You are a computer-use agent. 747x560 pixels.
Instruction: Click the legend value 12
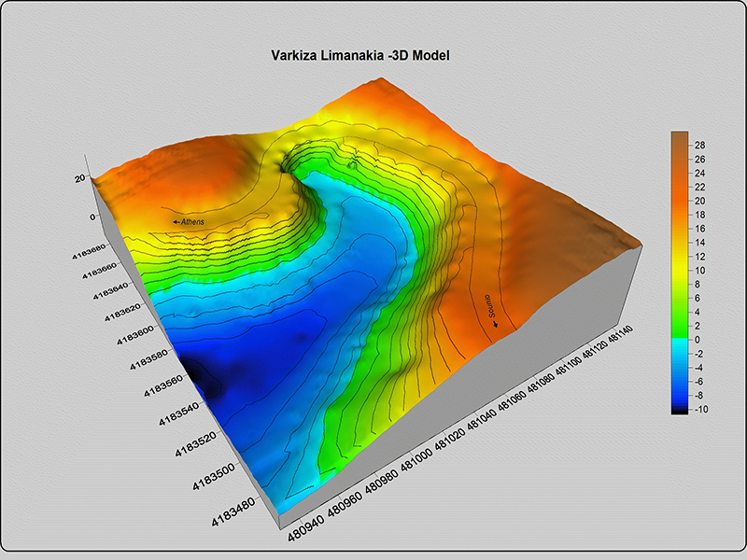[699, 256]
